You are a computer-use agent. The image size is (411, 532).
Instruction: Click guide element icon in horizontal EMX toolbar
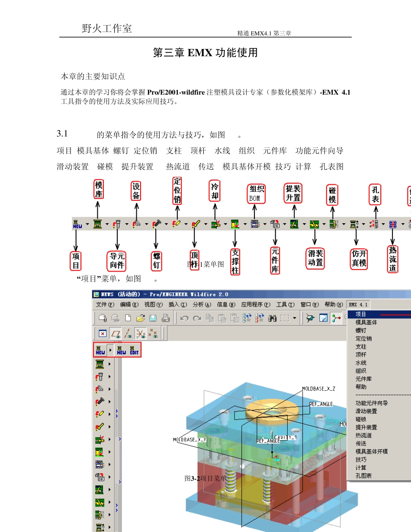(117, 224)
